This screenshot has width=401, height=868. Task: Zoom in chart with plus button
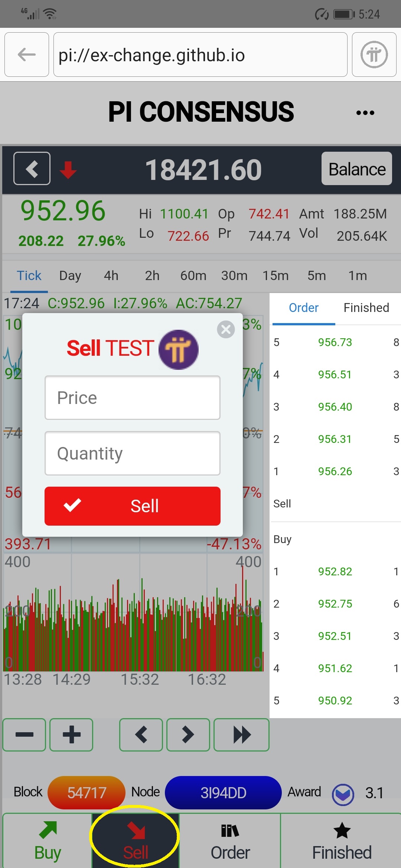(71, 734)
